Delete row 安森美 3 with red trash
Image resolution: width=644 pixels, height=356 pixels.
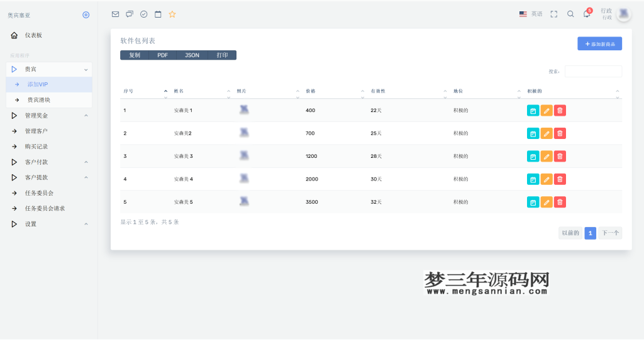560,157
